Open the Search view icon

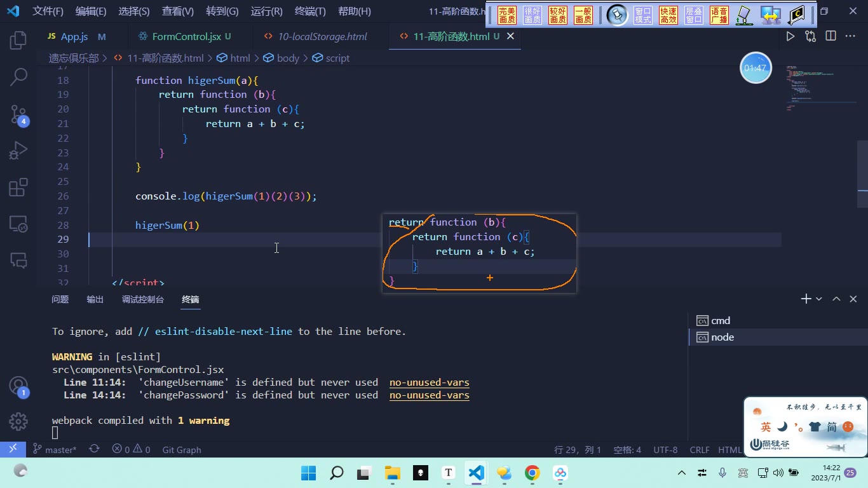(x=18, y=78)
